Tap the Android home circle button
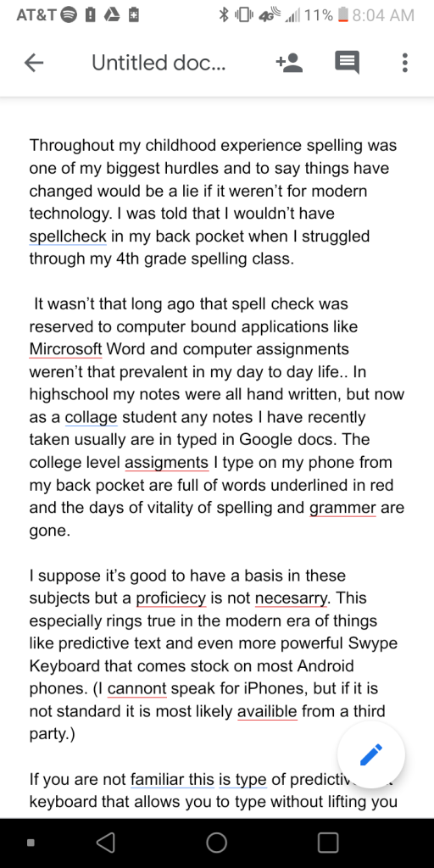This screenshot has width=434, height=868. click(216, 843)
